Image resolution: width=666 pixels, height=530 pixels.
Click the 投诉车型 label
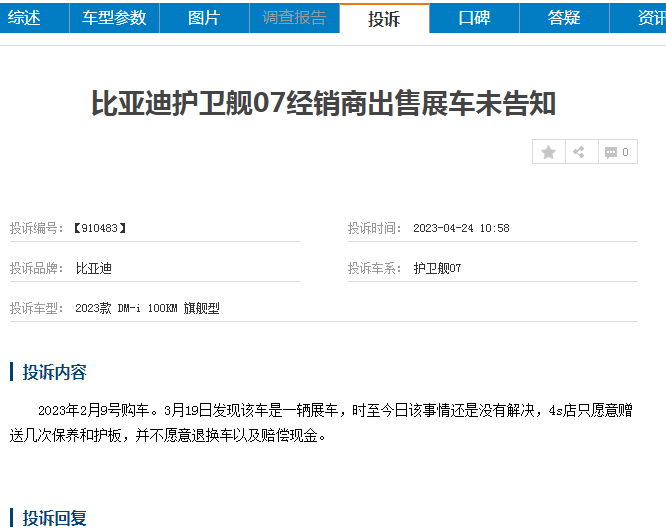37,308
